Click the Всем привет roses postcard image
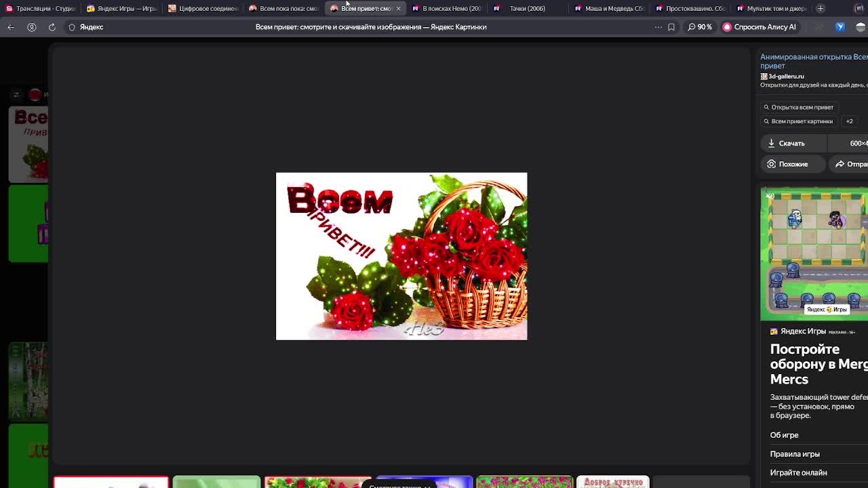The image size is (868, 488). click(401, 256)
